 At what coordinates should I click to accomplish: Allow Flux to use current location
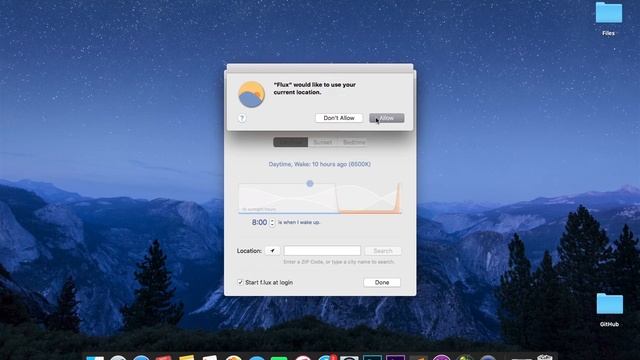click(x=387, y=118)
